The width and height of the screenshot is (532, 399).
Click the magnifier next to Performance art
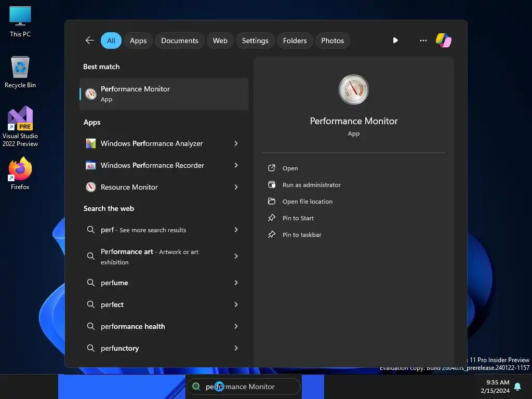click(x=90, y=256)
